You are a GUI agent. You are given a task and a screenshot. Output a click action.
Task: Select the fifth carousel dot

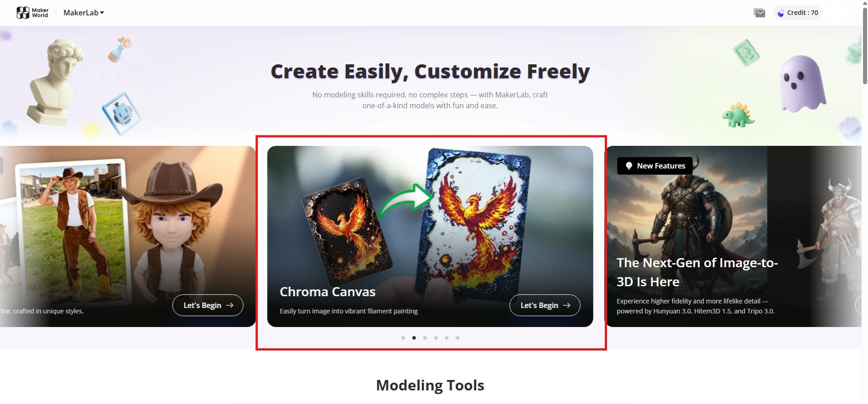pyautogui.click(x=447, y=338)
